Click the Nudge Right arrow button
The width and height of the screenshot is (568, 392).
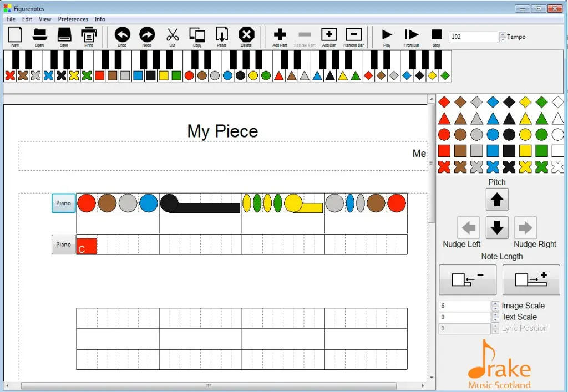525,227
